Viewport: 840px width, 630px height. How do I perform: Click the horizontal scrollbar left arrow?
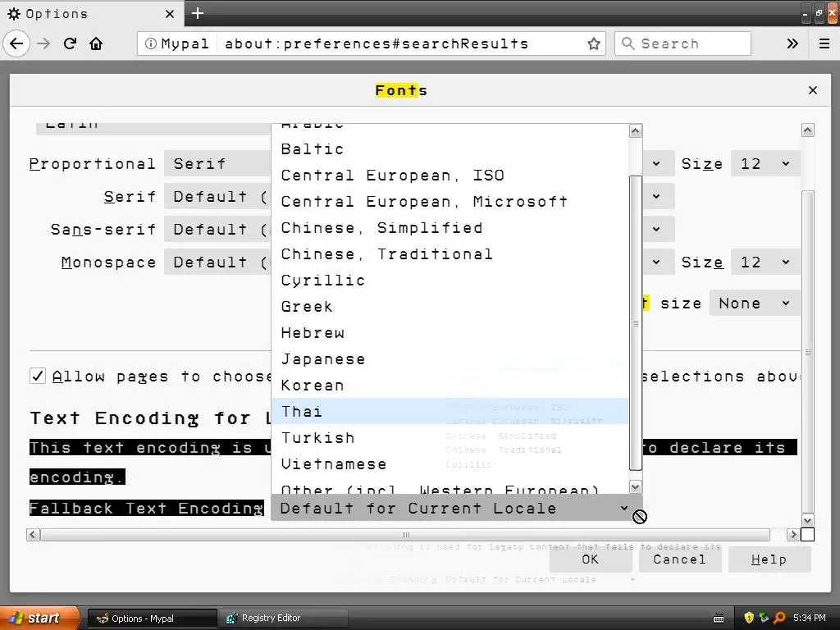tap(33, 534)
